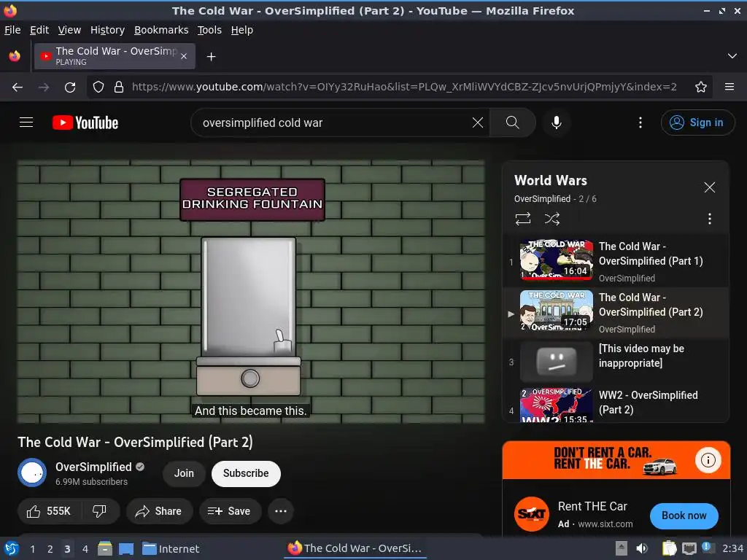
Task: Switch to workspace 1
Action: (x=32, y=549)
